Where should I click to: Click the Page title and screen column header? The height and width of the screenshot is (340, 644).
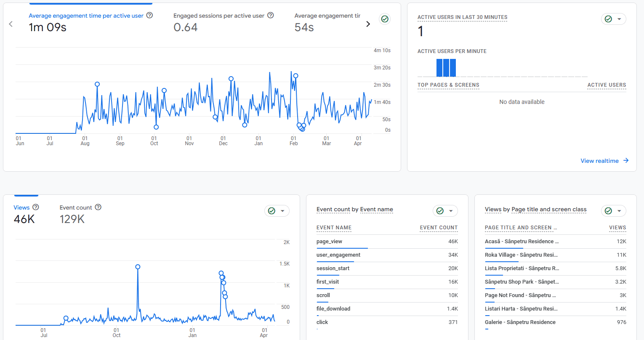pos(521,228)
